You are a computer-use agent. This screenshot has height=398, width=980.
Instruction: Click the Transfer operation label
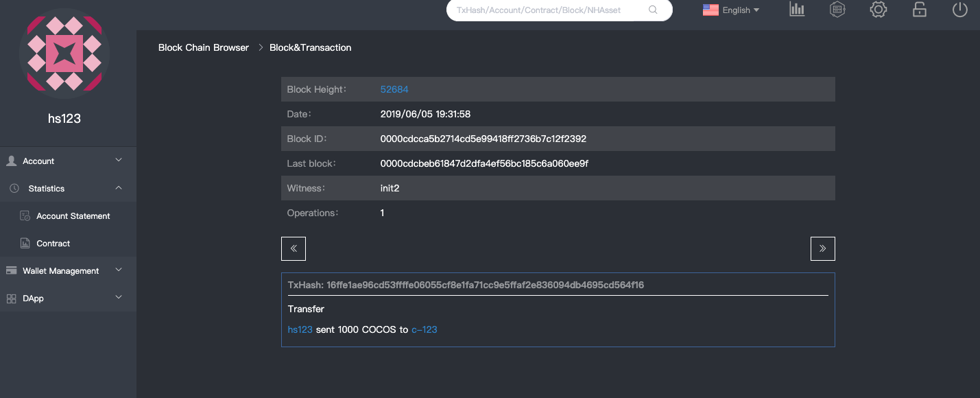point(306,309)
